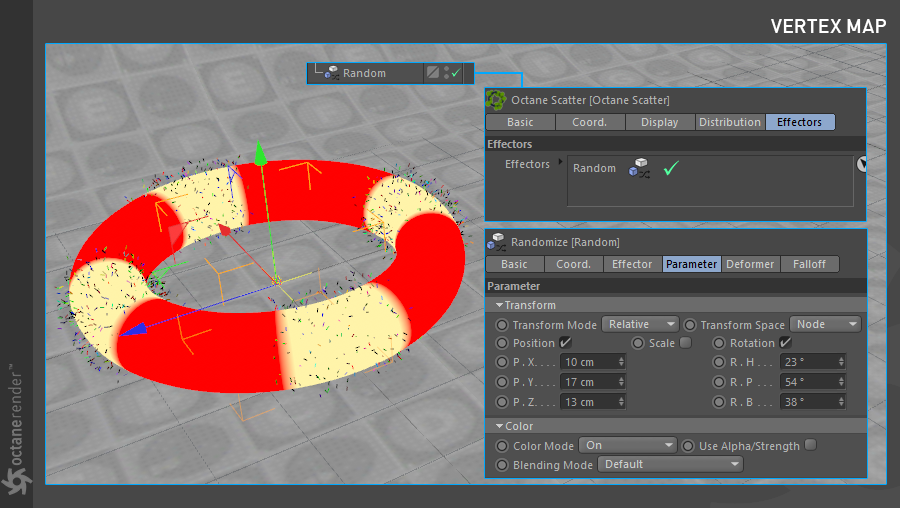This screenshot has height=508, width=900.
Task: Click the layer square icon beside Random
Action: [x=432, y=73]
